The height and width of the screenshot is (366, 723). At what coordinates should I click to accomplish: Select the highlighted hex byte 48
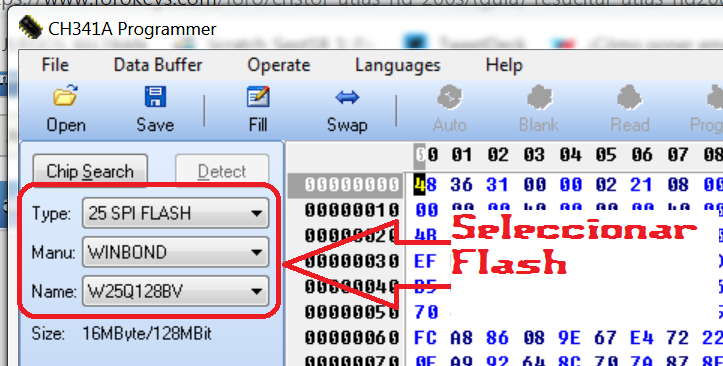(x=425, y=185)
